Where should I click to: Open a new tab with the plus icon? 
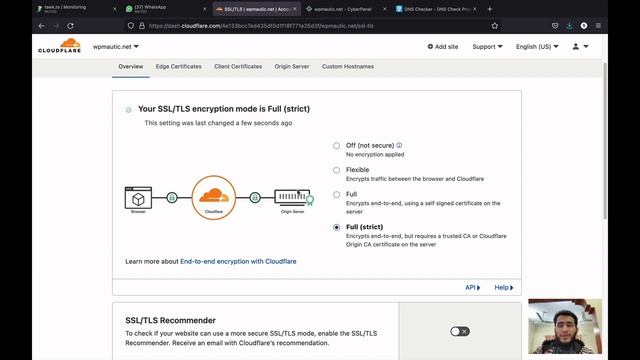tap(490, 9)
